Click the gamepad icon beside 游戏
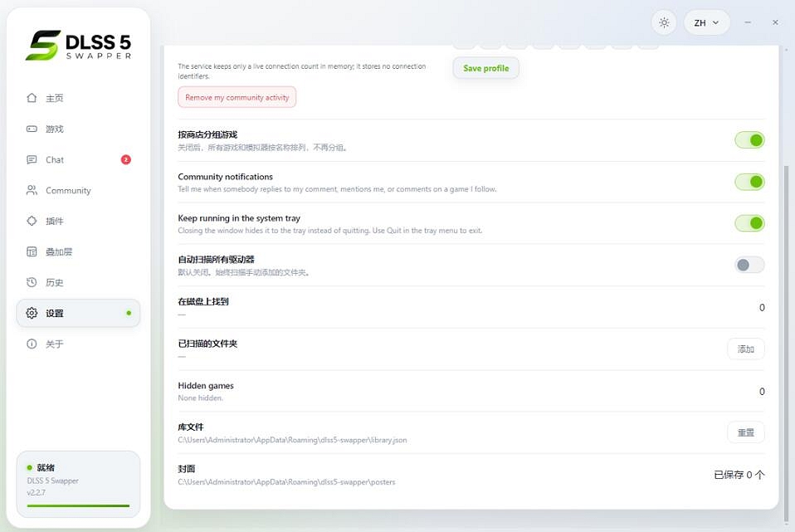795x532 pixels. point(32,129)
